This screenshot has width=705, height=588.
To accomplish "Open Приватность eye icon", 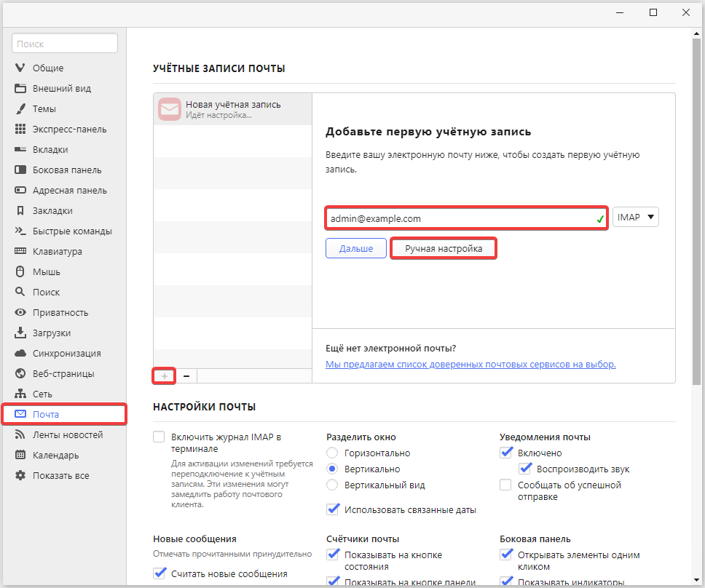I will click(x=20, y=313).
